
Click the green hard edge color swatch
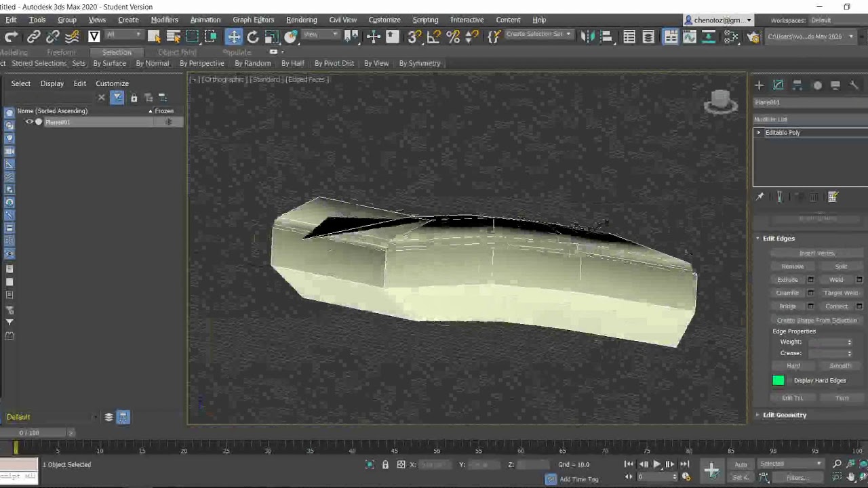point(778,381)
